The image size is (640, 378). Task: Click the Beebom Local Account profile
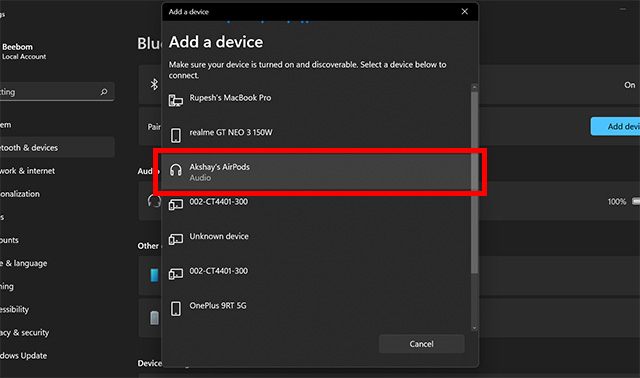pyautogui.click(x=24, y=51)
